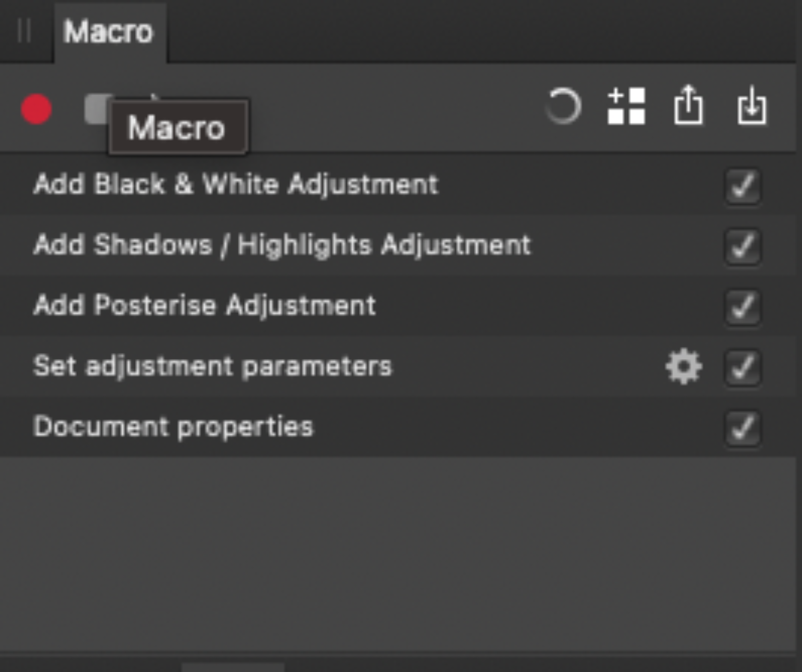This screenshot has height=672, width=802.
Task: Select the Add Shadows / Highlights Adjustment entry
Action: point(283,245)
